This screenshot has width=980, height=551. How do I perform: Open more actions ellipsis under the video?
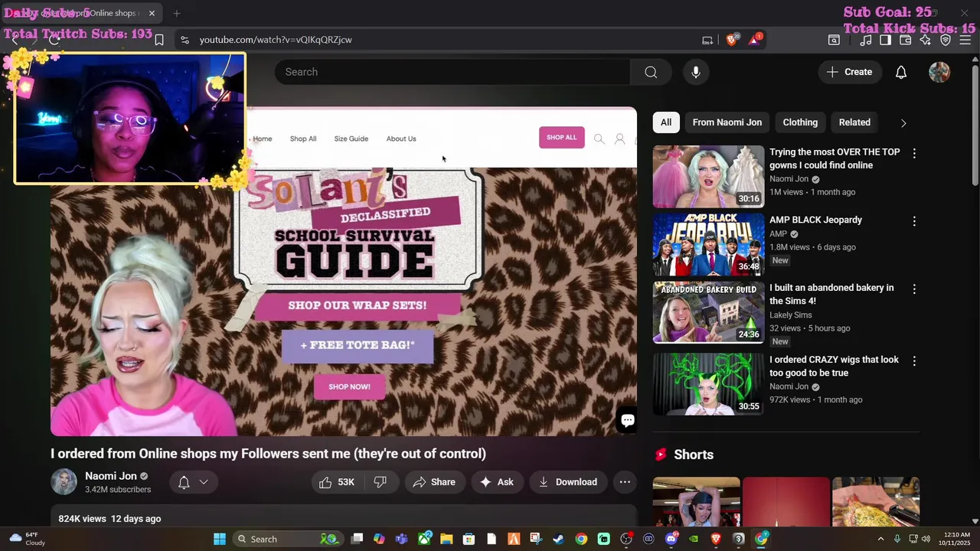tap(625, 482)
